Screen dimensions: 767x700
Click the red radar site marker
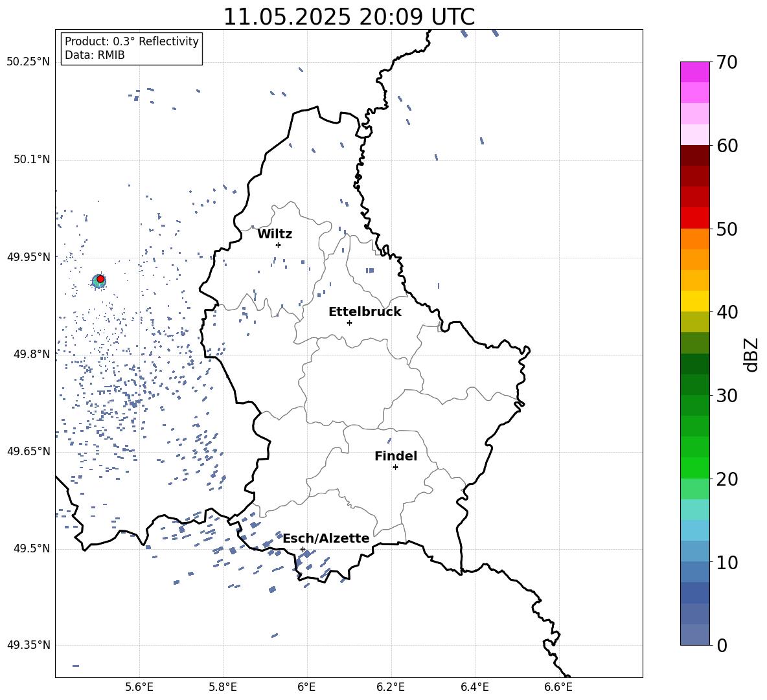pyautogui.click(x=100, y=279)
